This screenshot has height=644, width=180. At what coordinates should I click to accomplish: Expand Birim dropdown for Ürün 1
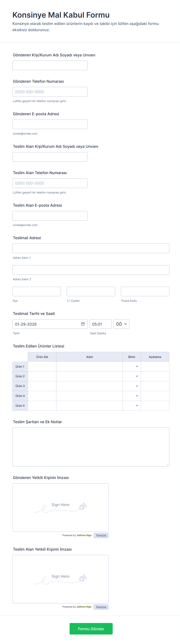132,366
